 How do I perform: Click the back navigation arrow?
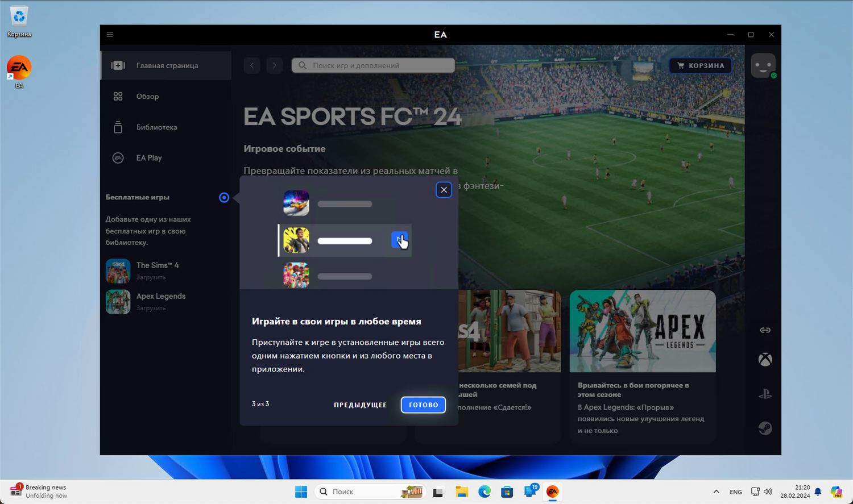[x=252, y=65]
